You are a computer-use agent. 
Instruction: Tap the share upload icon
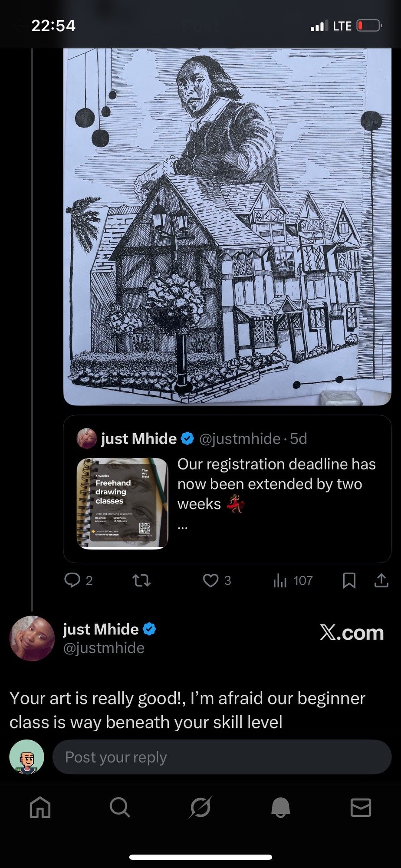pyautogui.click(x=381, y=580)
